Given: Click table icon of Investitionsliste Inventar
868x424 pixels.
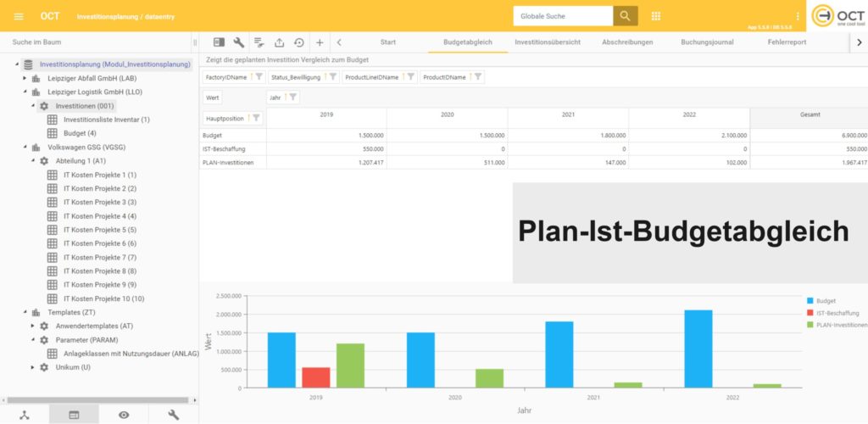Looking at the screenshot, I should 52,120.
